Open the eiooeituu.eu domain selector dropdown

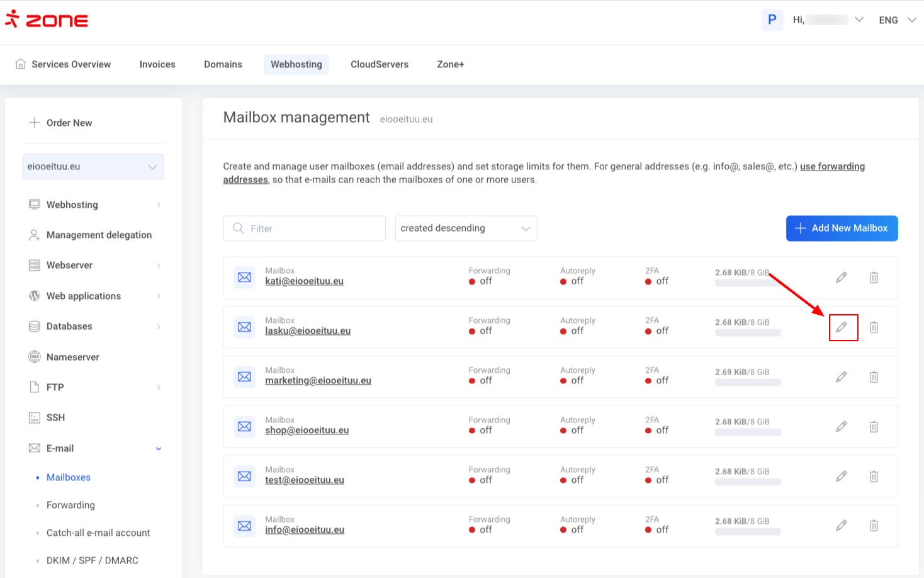coord(93,167)
